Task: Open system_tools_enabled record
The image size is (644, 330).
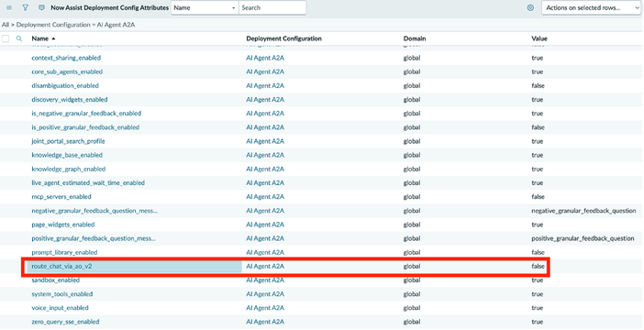Action: (x=62, y=294)
